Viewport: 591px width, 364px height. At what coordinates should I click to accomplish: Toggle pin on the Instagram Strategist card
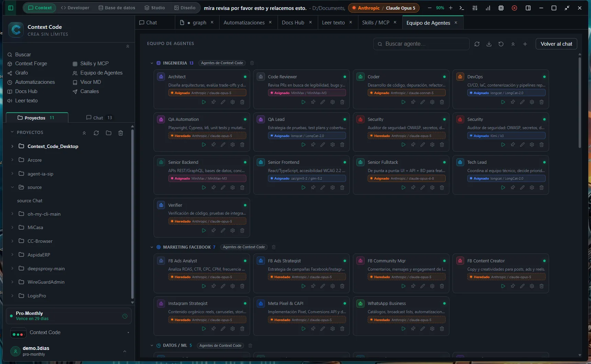click(x=213, y=329)
